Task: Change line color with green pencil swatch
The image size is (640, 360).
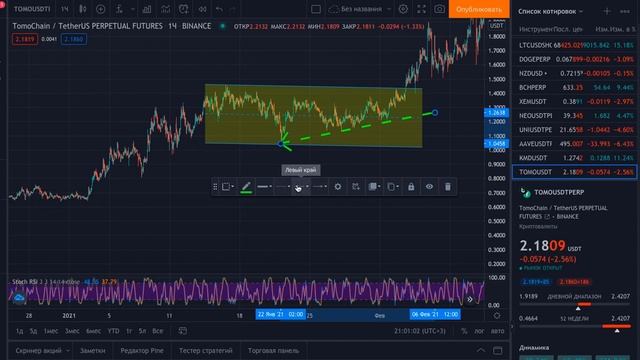Action: (246, 187)
